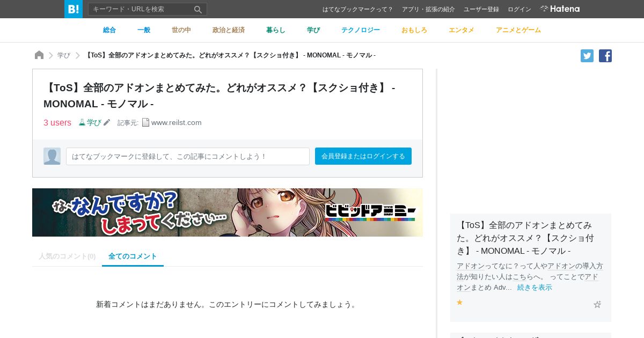Open the 政治と経済 category
644x338 pixels.
tap(229, 30)
